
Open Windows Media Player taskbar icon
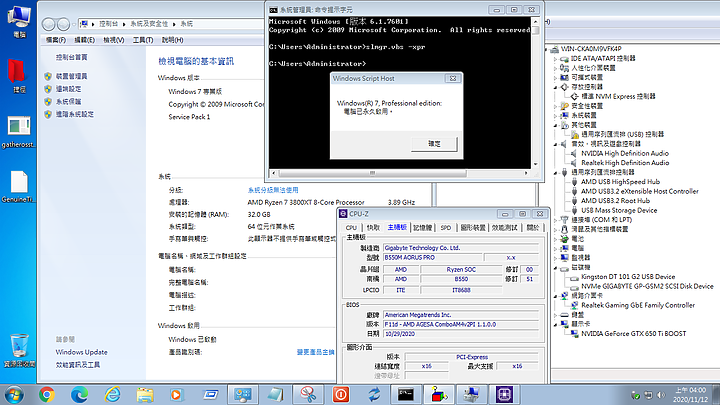pyautogui.click(x=177, y=394)
